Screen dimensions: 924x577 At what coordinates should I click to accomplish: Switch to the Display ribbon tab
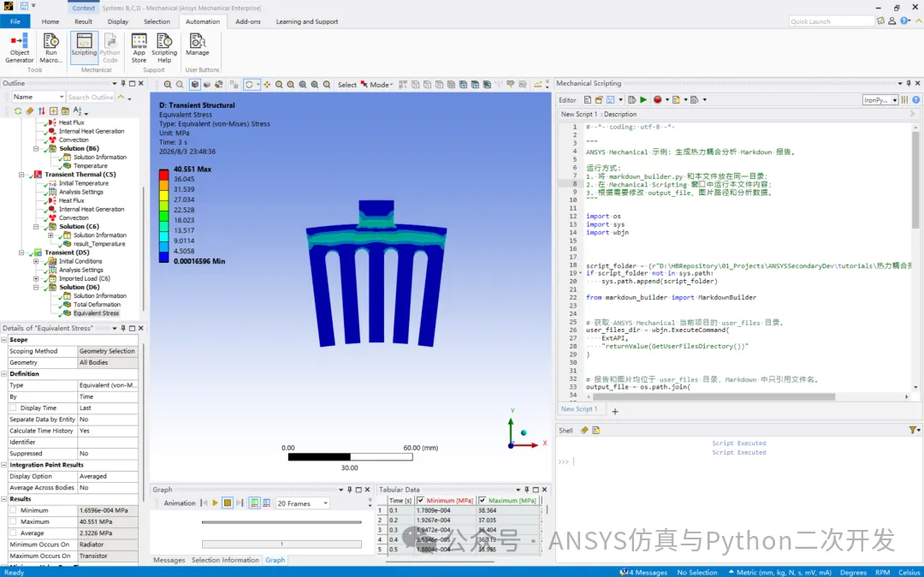pyautogui.click(x=118, y=21)
